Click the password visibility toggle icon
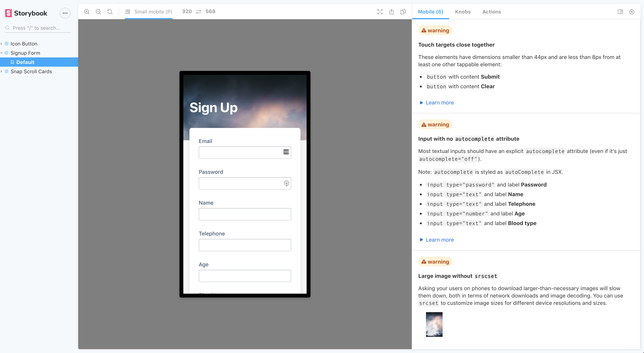 [x=287, y=183]
